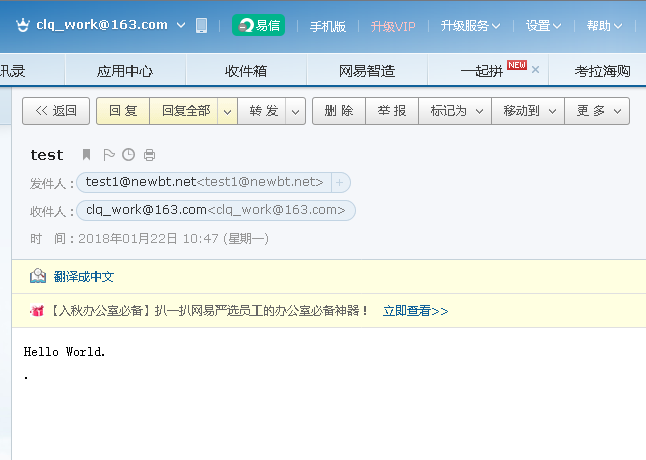This screenshot has width=646, height=460.
Task: Print the email using printer icon
Action: [x=149, y=155]
